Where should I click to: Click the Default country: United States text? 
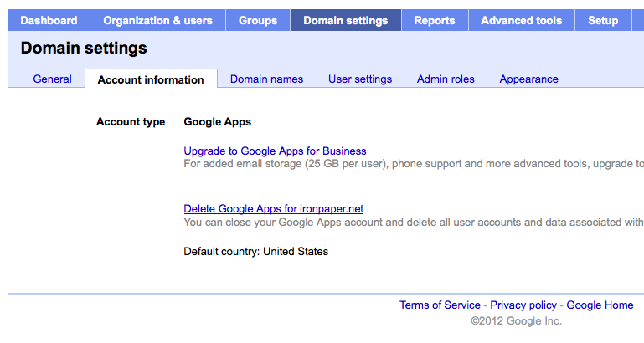[256, 252]
